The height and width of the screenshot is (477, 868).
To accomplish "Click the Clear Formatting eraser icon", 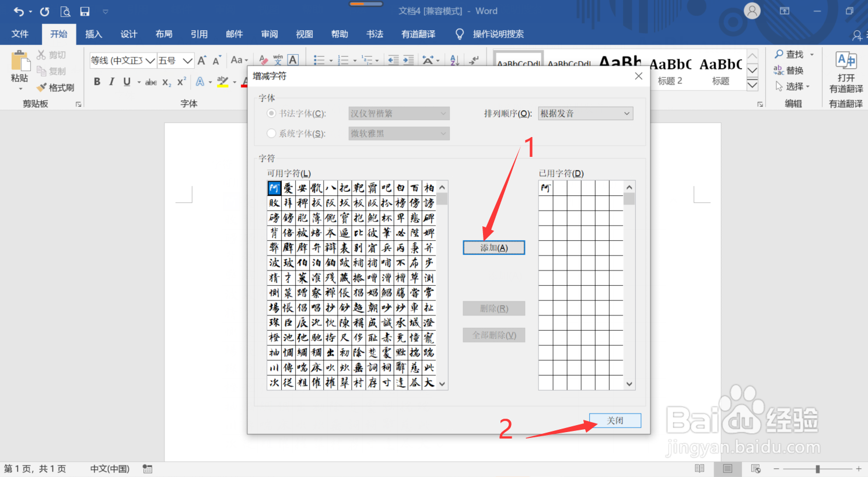I will (263, 60).
